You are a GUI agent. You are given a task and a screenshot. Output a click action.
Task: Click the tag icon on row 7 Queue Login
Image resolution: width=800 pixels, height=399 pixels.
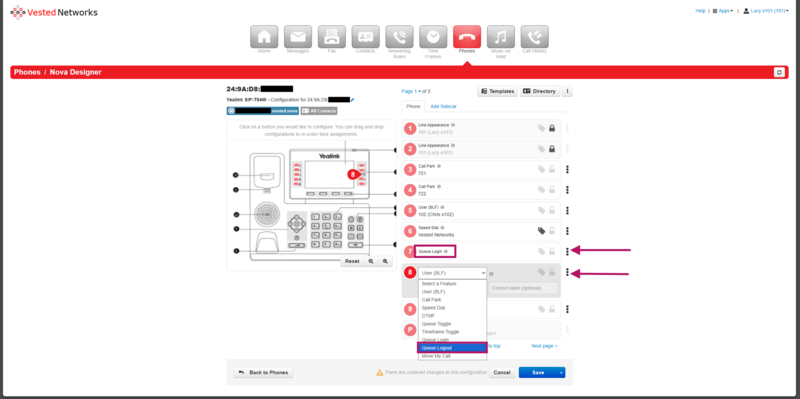point(541,251)
